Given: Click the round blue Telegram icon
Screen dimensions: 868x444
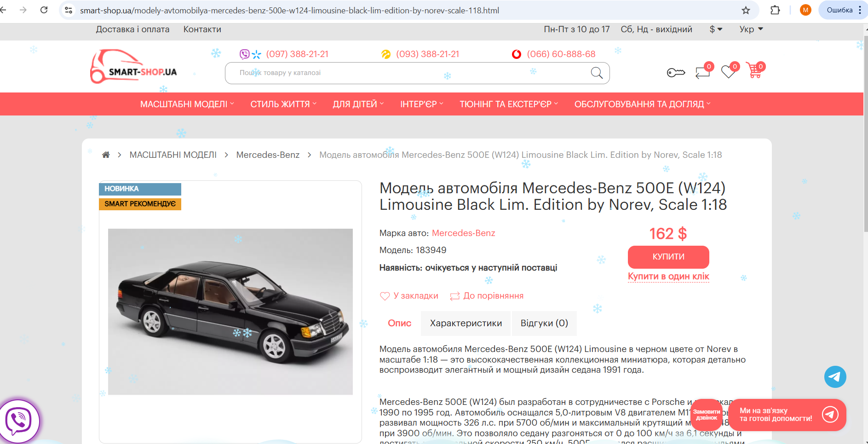Looking at the screenshot, I should [835, 377].
